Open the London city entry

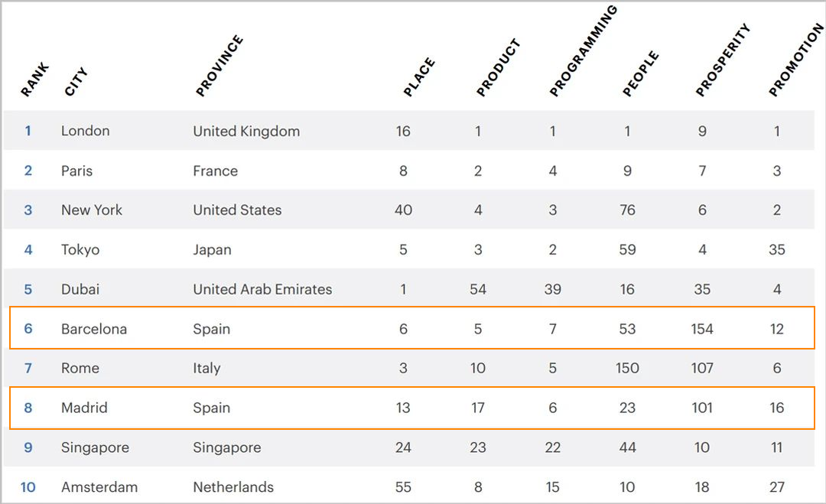point(86,131)
